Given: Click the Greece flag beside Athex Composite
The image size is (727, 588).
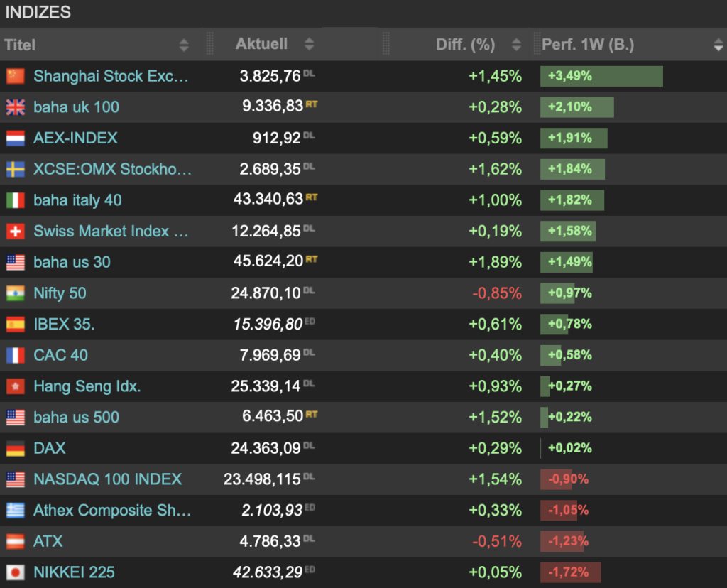Looking at the screenshot, I should 16,511.
